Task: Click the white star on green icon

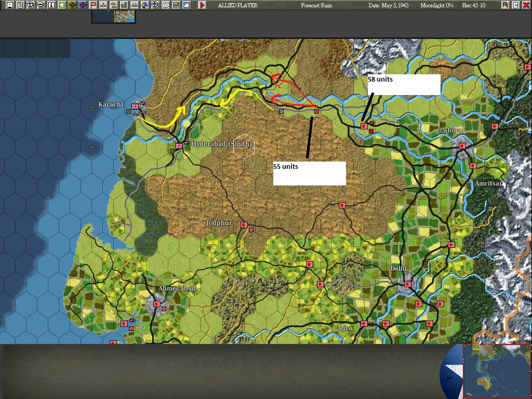Action: (62, 5)
